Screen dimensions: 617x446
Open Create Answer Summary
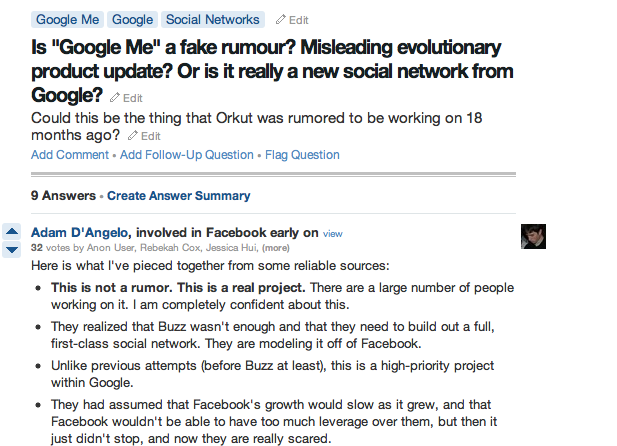(179, 196)
